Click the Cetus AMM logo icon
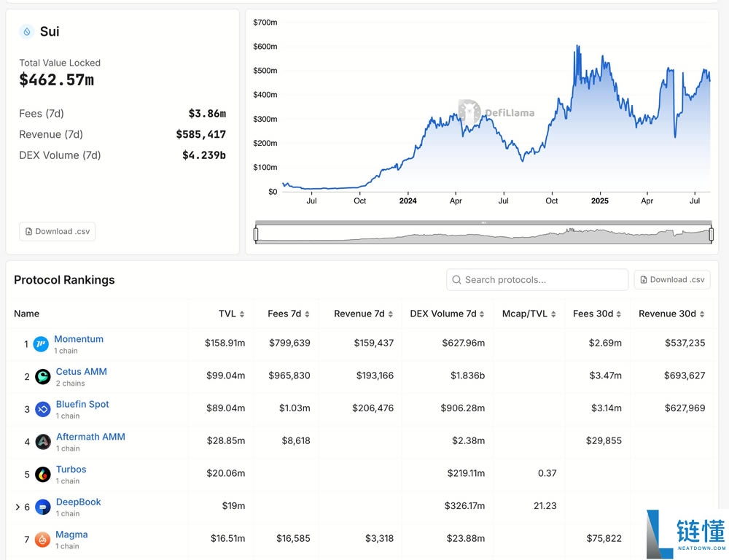The height and width of the screenshot is (560, 729). tap(42, 377)
